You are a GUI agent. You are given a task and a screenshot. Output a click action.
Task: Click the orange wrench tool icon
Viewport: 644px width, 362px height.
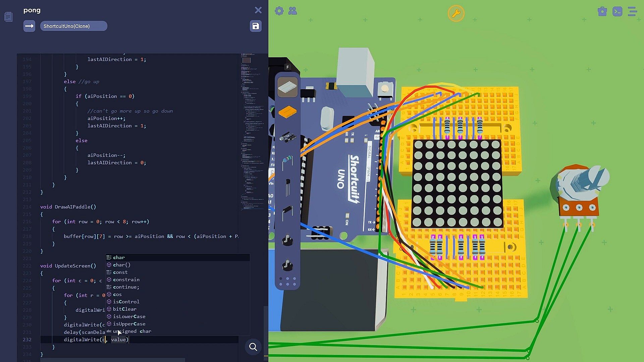coord(456,13)
